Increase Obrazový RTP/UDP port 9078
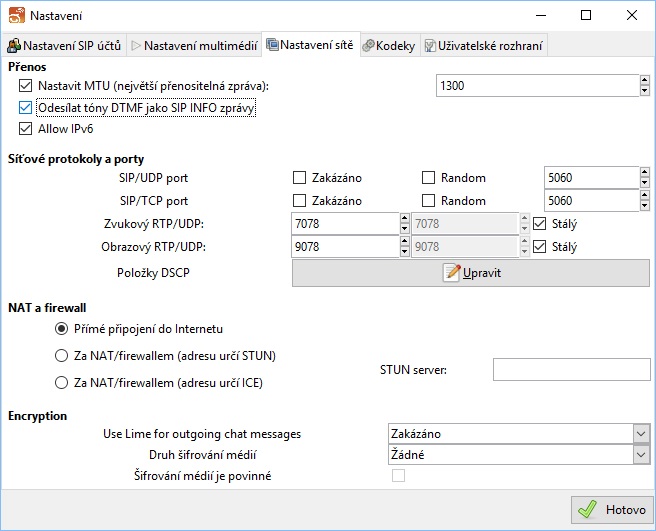This screenshot has width=656, height=531. pyautogui.click(x=404, y=241)
